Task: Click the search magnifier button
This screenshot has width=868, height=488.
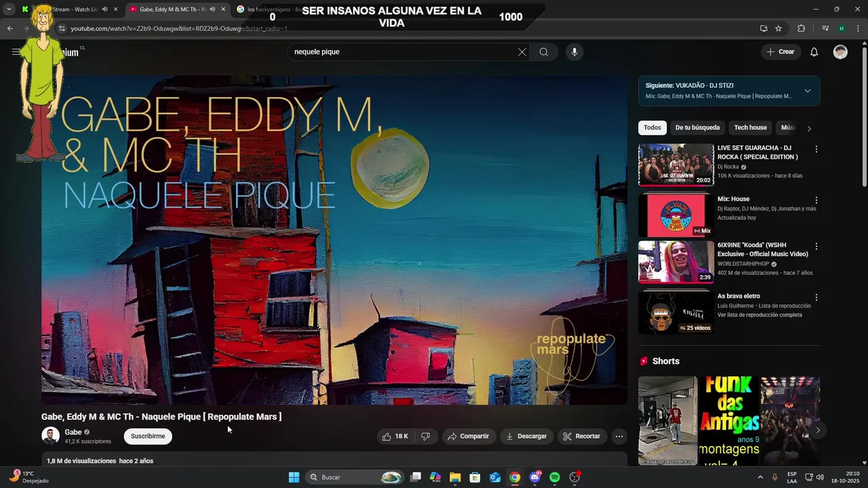Action: pyautogui.click(x=544, y=52)
